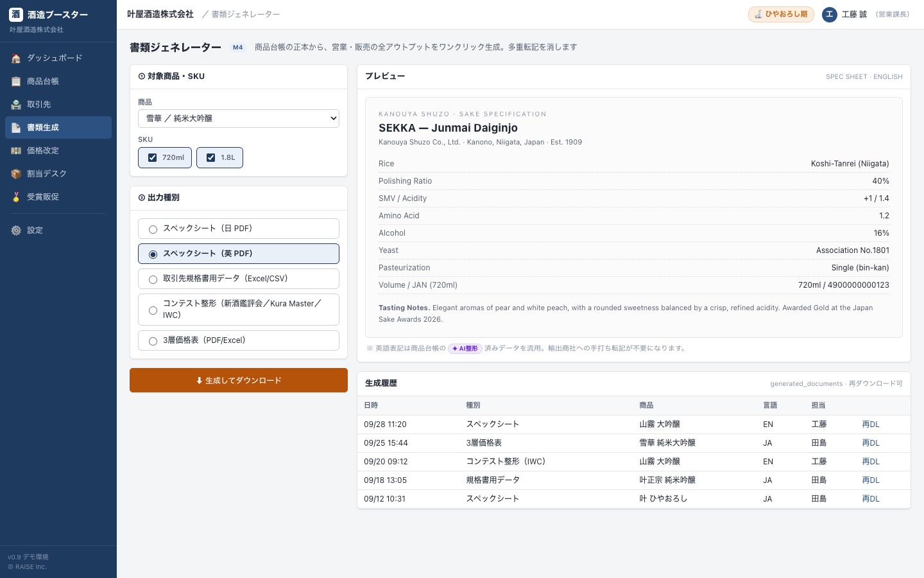The height and width of the screenshot is (578, 924).
Task: Select スペックシート（日 PDF）radio option
Action: coord(239,229)
